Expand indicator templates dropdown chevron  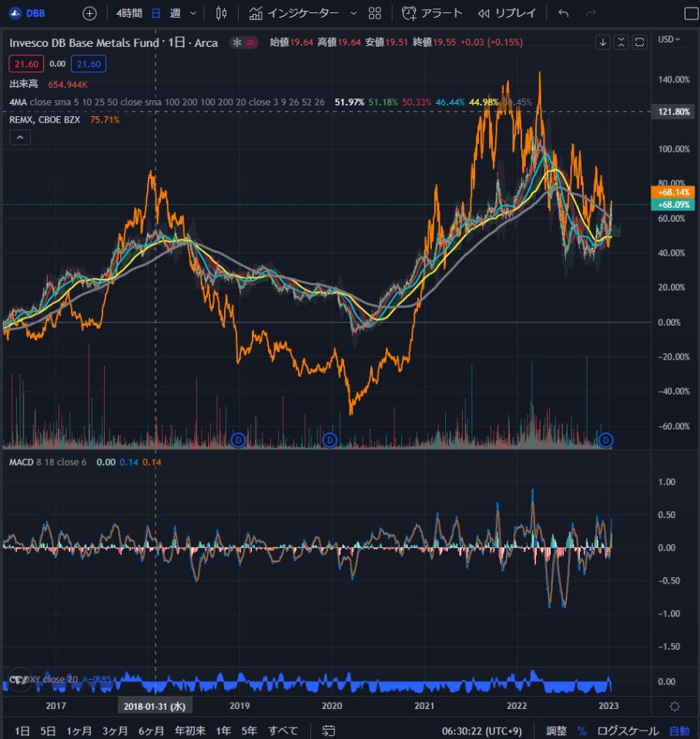353,13
